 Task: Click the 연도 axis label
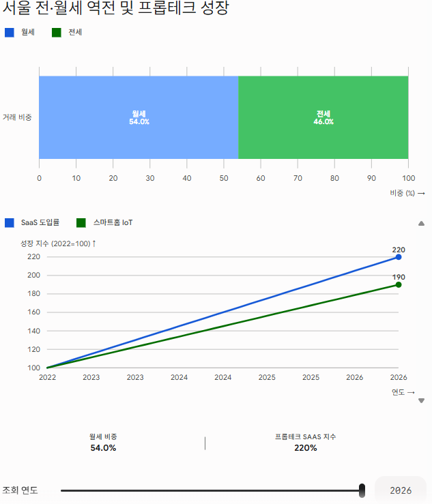tap(403, 392)
